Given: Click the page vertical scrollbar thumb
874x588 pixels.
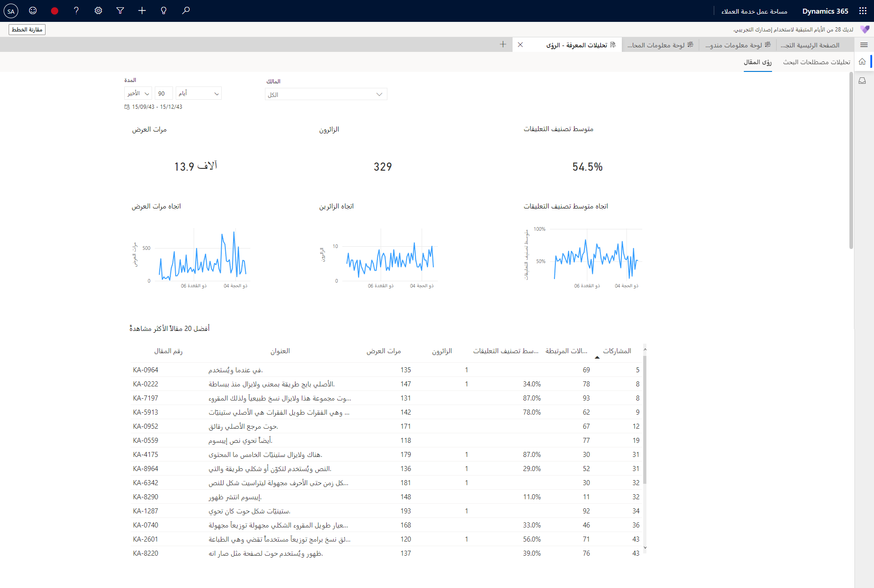Looking at the screenshot, I should [x=851, y=160].
